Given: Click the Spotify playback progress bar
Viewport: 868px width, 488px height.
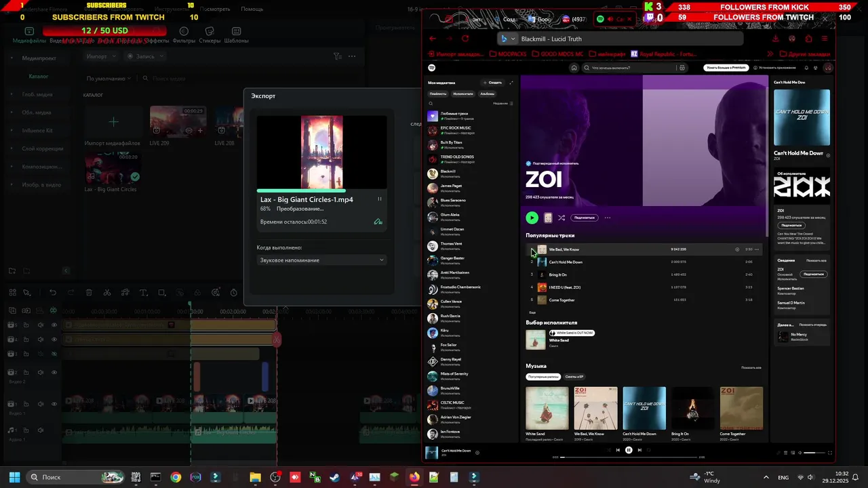Looking at the screenshot, I should (629, 457).
